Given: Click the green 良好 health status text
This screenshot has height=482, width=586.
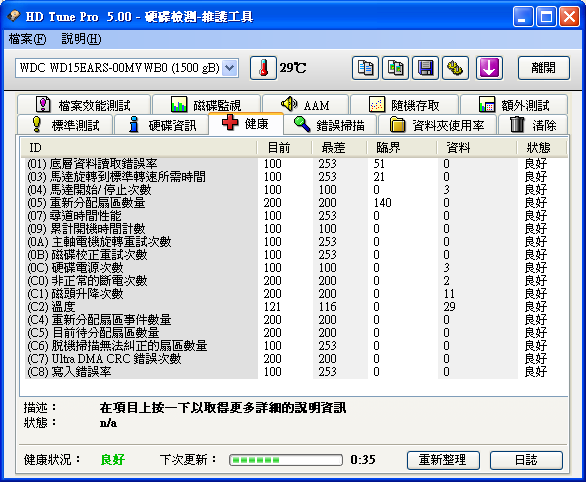Looking at the screenshot, I should 113,460.
